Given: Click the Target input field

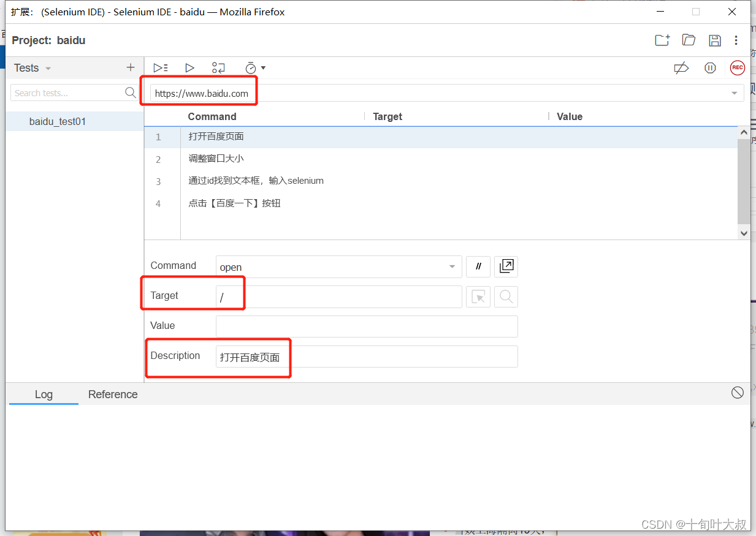Looking at the screenshot, I should pos(339,296).
